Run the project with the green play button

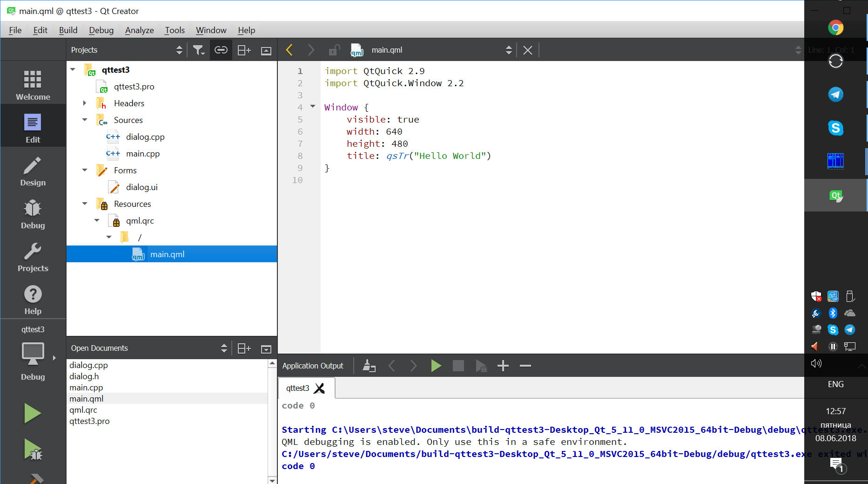pos(33,413)
